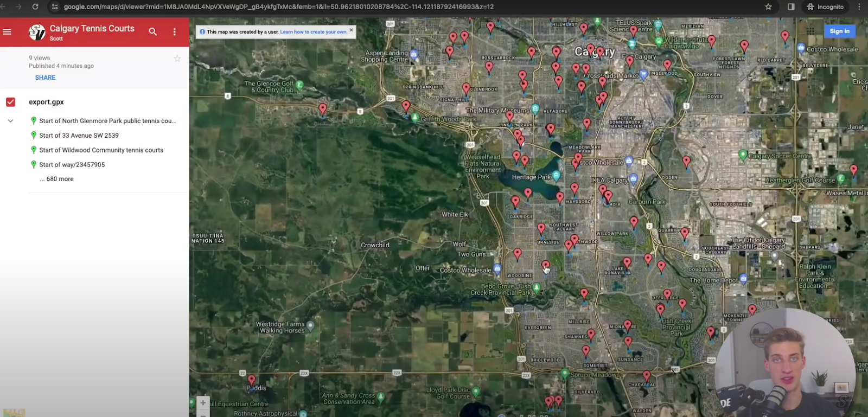Click the IKEA Calgary shopping marker
The image size is (868, 417).
tap(633, 179)
